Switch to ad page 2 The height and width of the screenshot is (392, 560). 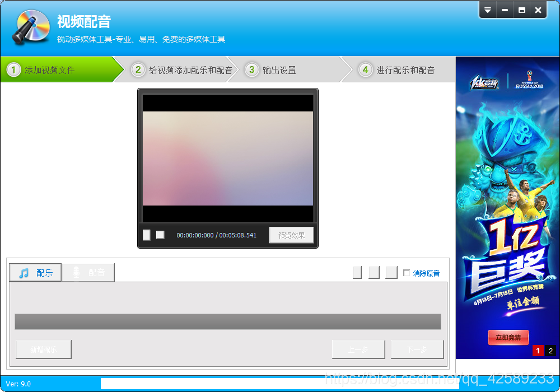550,351
